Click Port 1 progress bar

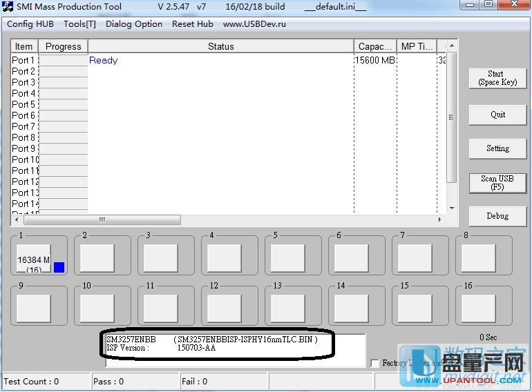pyautogui.click(x=63, y=60)
